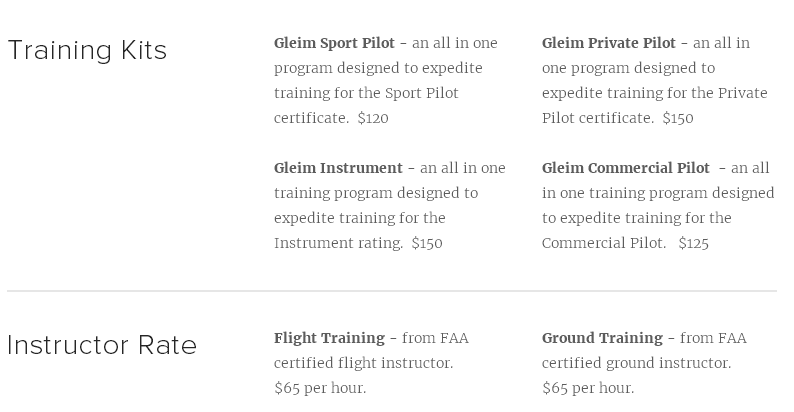Click the Gleim Commercial Pilot title

point(625,168)
